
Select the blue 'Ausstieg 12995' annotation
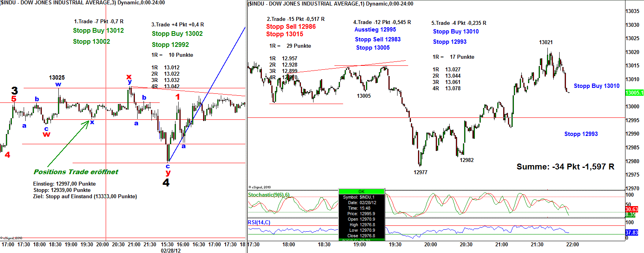375,30
